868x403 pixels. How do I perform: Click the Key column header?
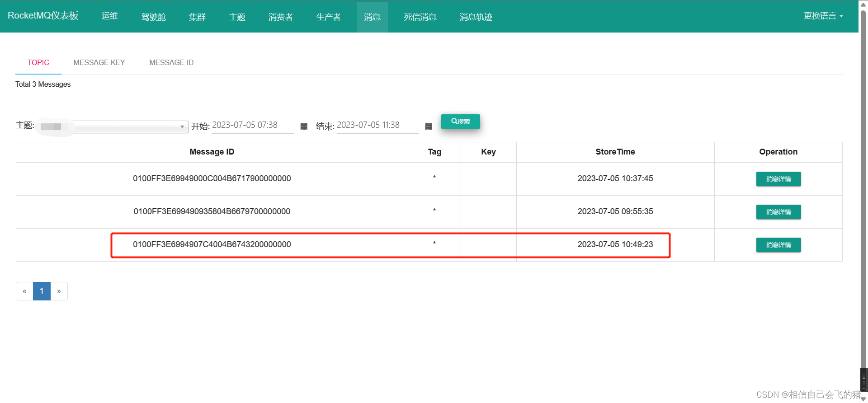tap(489, 152)
